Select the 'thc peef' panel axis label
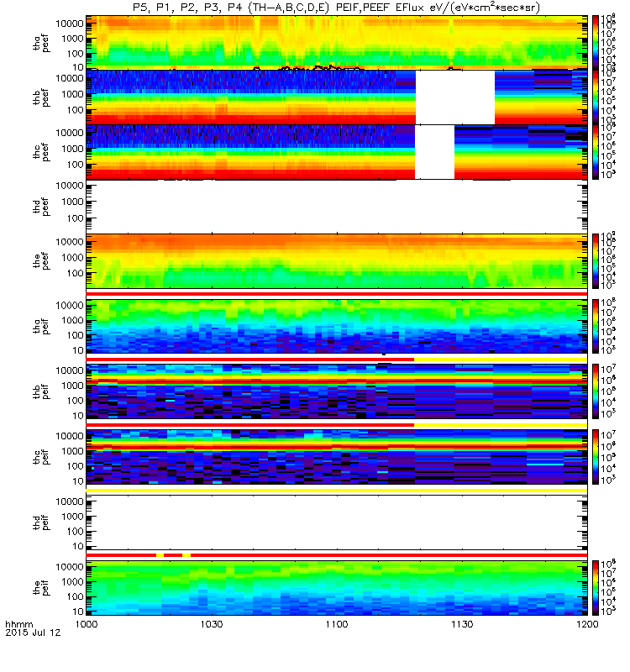This screenshot has height=672, width=630. pos(41,152)
